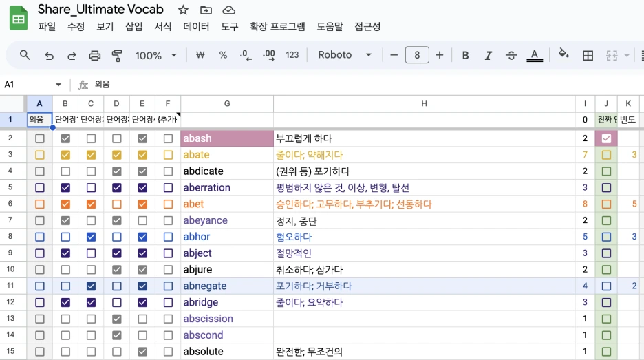Image resolution: width=644 pixels, height=360 pixels.
Task: Expand the A1 name box dropdown
Action: 58,85
